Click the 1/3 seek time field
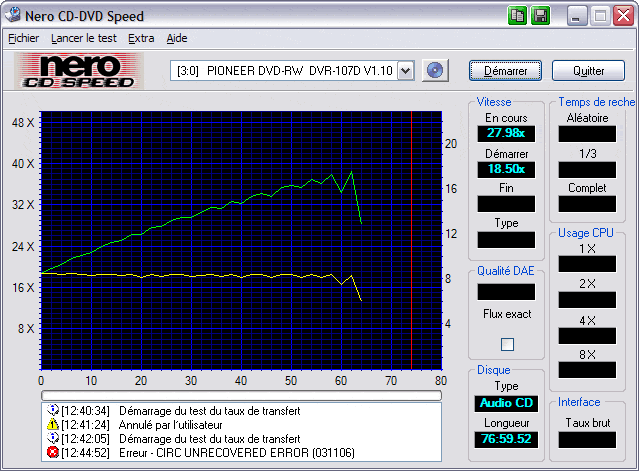The width and height of the screenshot is (639, 471). (587, 169)
